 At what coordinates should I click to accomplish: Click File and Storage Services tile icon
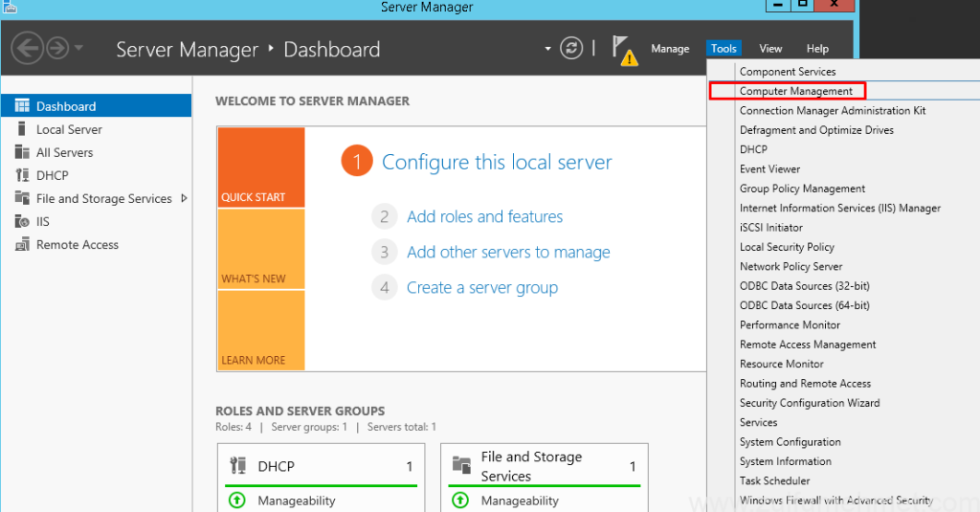(461, 466)
